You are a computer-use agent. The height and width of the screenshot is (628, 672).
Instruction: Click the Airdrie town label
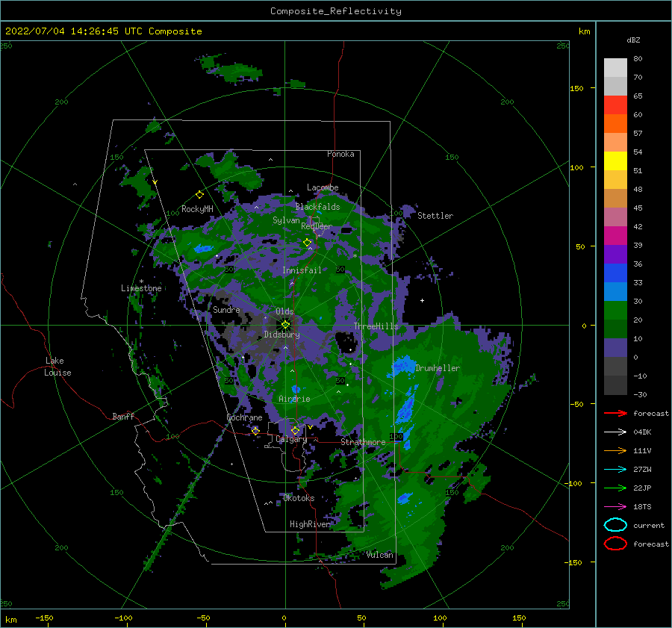(x=294, y=399)
